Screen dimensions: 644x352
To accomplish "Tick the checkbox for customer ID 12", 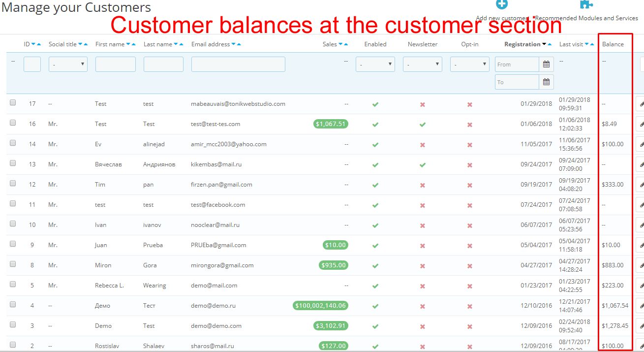I will coord(13,184).
